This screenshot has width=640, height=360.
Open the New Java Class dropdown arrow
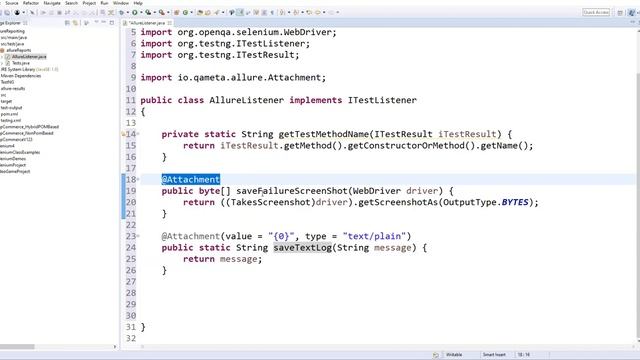(191, 12)
